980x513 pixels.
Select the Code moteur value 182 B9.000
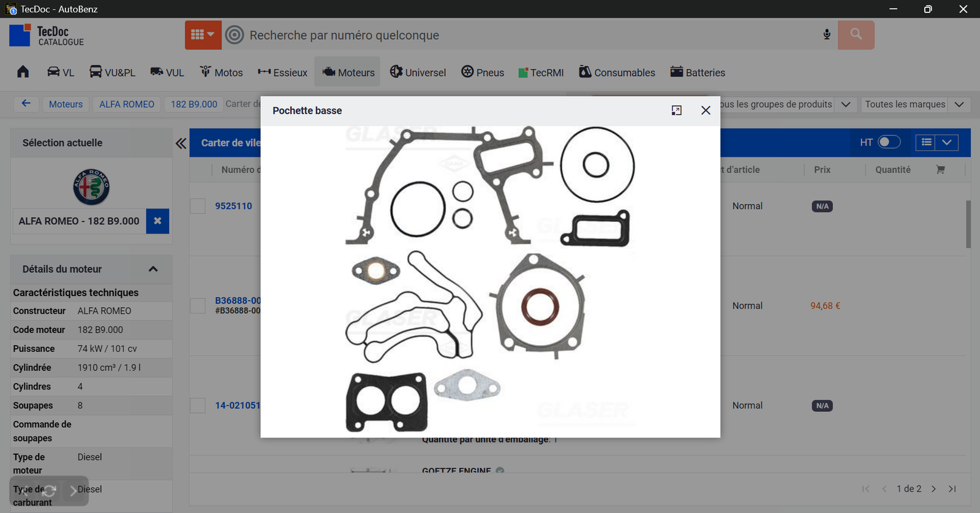click(100, 330)
